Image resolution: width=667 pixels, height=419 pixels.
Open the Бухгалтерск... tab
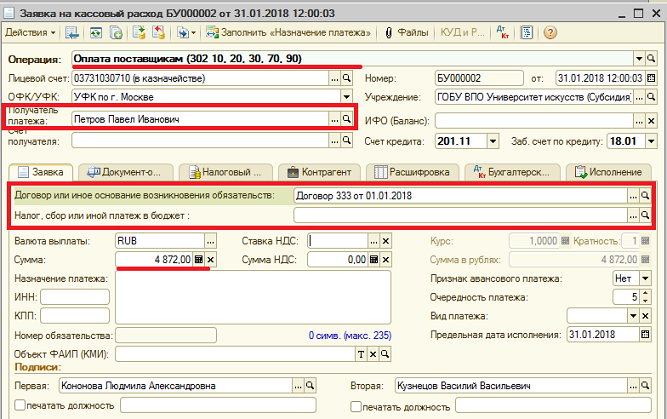(x=512, y=172)
